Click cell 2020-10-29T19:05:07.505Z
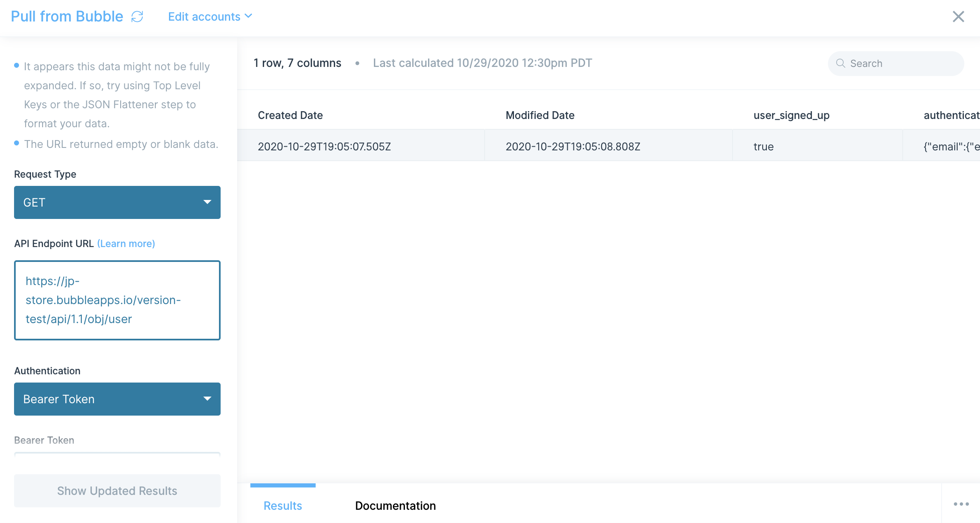Screen dimensions: 980x523 pyautogui.click(x=361, y=145)
